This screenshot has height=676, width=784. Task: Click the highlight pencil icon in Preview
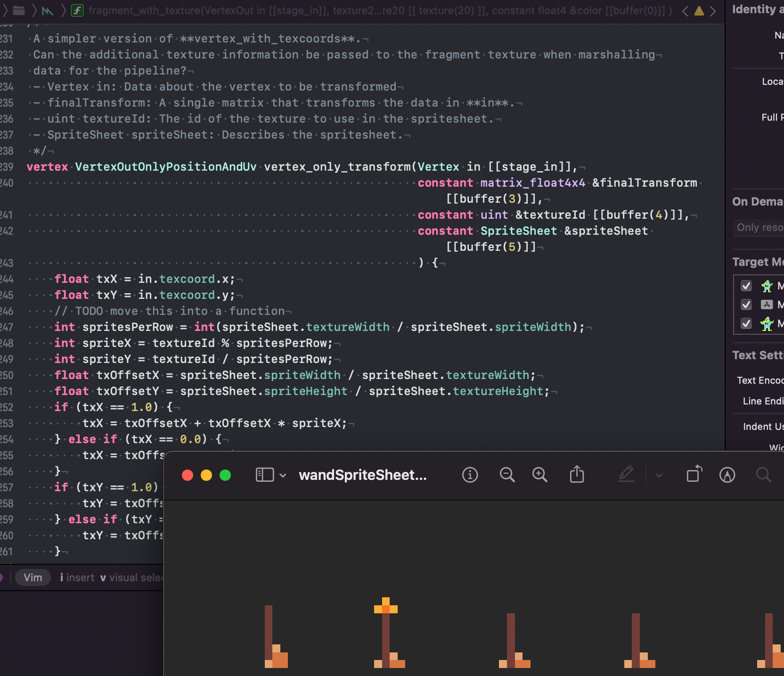coord(626,474)
